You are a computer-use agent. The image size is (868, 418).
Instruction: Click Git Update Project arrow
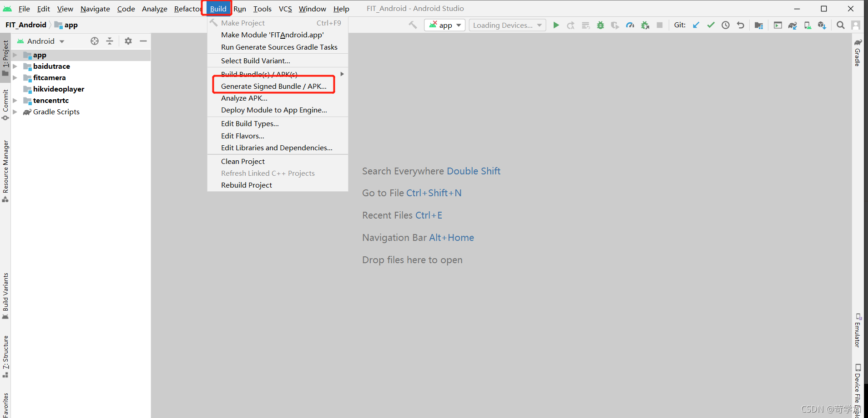[696, 25]
